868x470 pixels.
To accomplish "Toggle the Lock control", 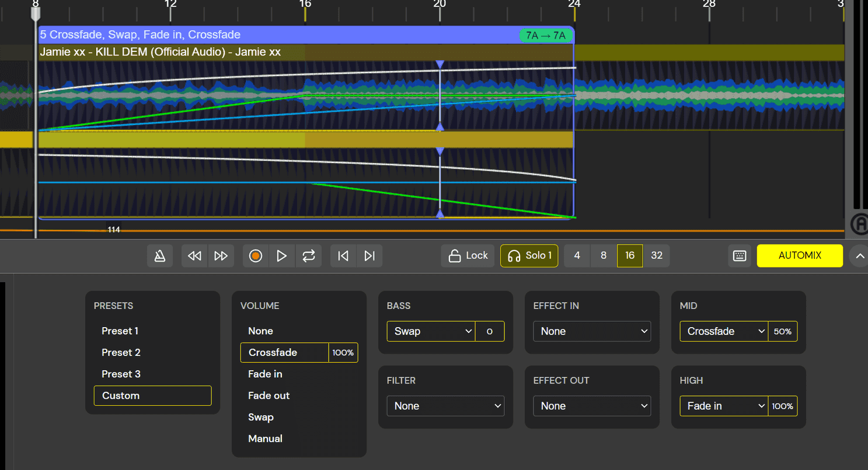I will coord(467,255).
